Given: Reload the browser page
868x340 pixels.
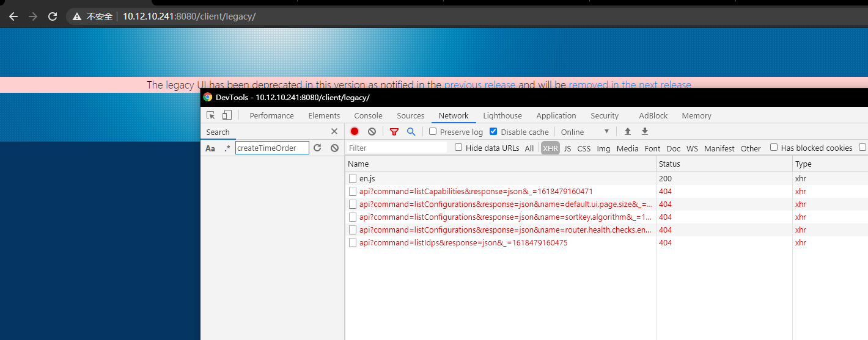Looking at the screenshot, I should click(53, 16).
